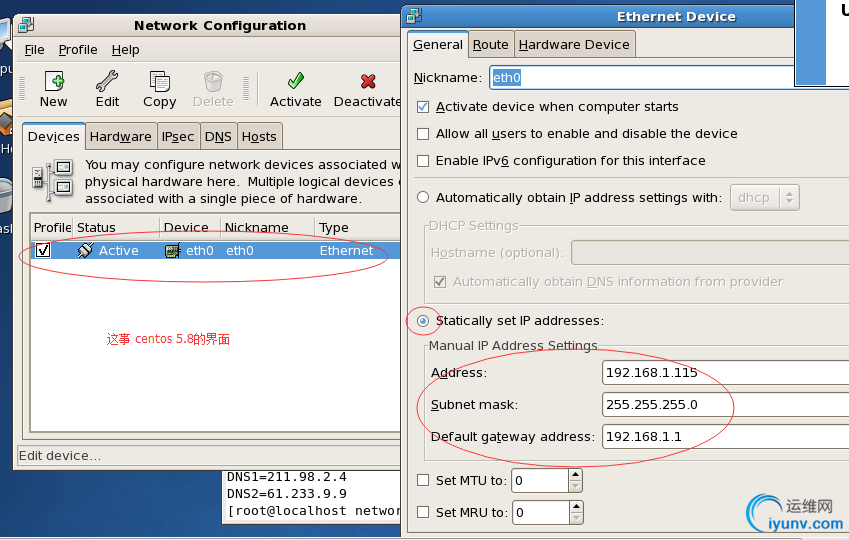Screen dimensions: 849x540
Task: Click the Nickname input field
Action: tap(642, 77)
